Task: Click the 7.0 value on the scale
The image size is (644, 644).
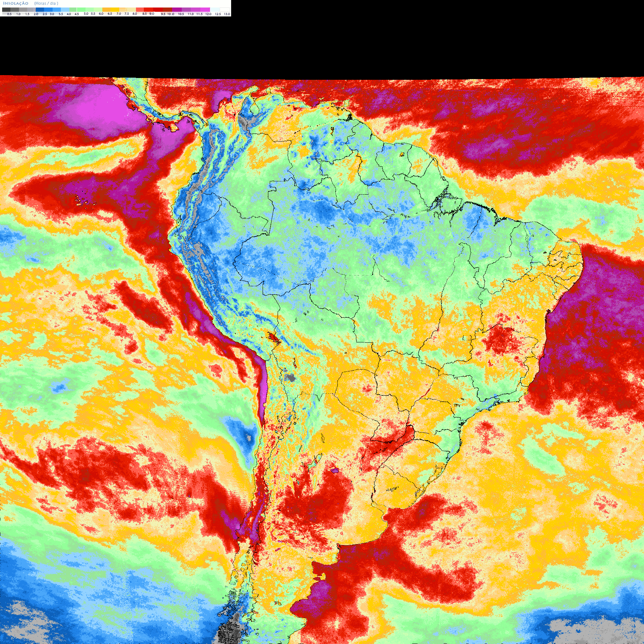Action: click(119, 14)
